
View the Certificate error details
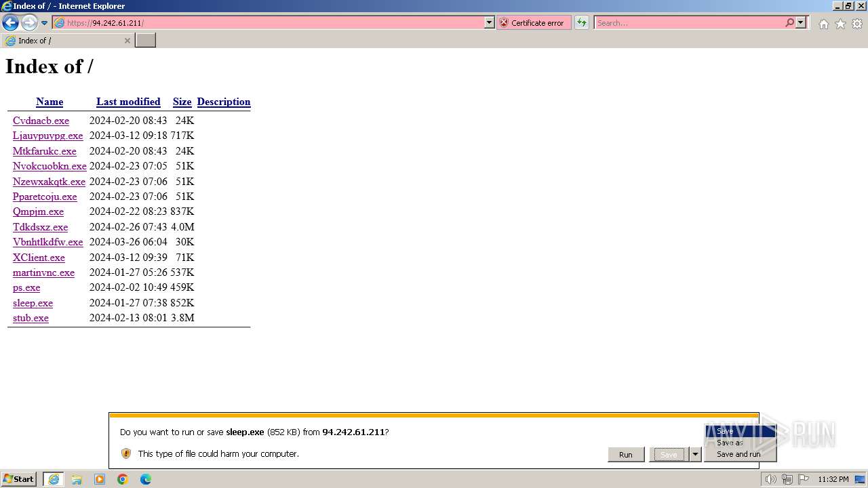534,23
